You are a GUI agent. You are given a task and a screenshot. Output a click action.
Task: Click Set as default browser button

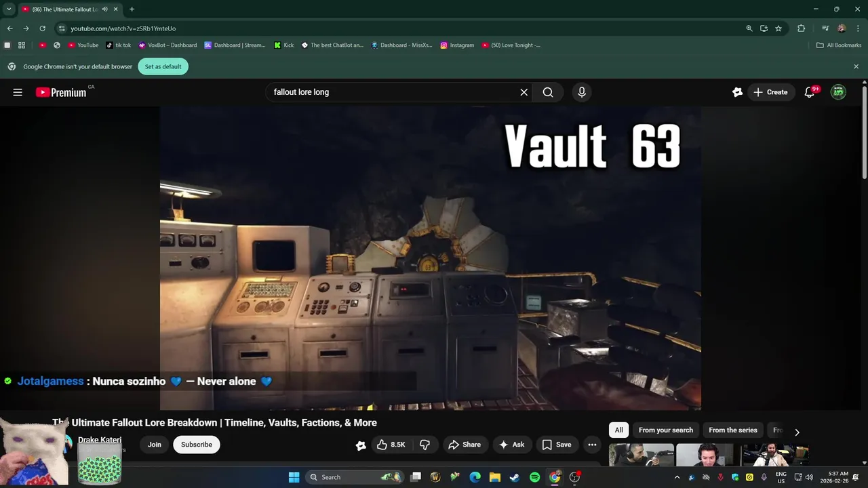163,66
